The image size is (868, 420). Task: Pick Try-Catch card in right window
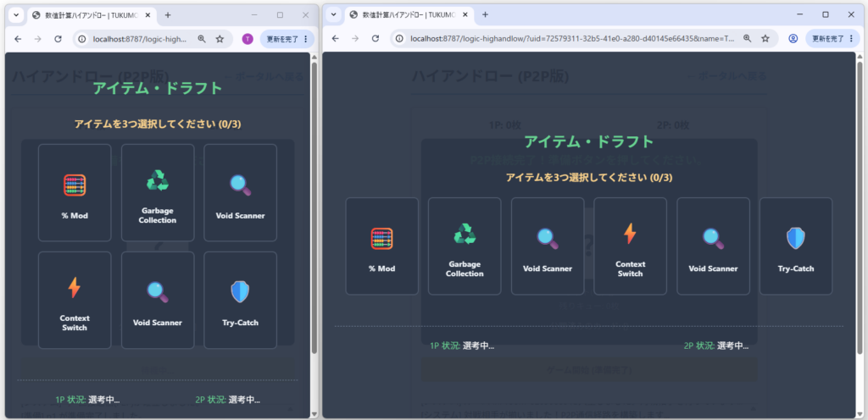[795, 246]
